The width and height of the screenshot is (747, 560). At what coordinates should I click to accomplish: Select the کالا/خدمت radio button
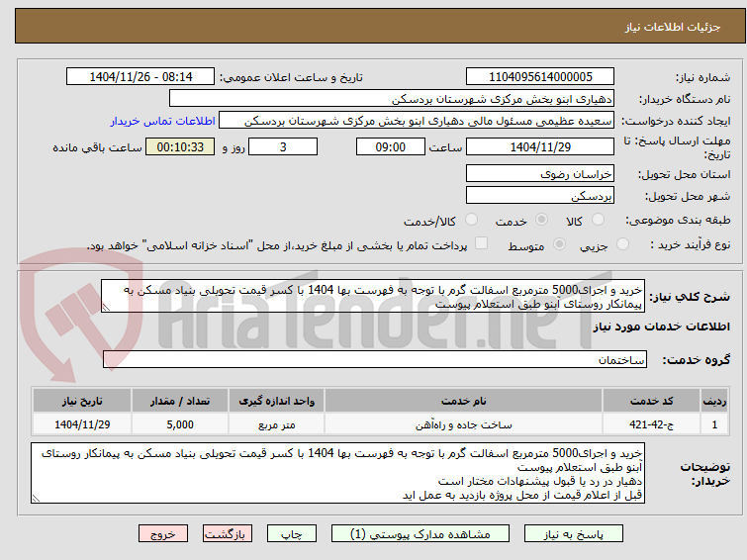471,220
